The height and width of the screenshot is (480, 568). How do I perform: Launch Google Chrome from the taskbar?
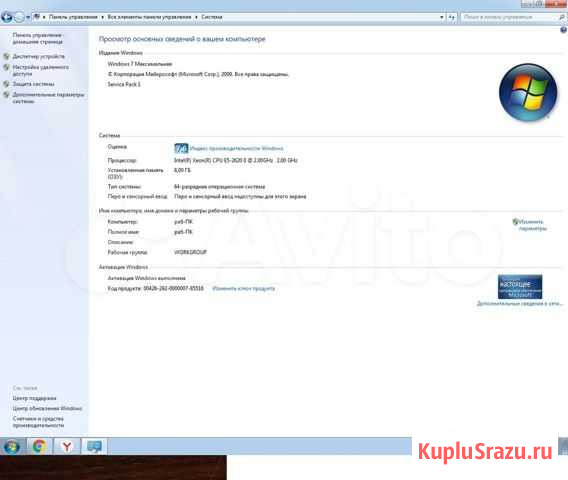coord(39,446)
